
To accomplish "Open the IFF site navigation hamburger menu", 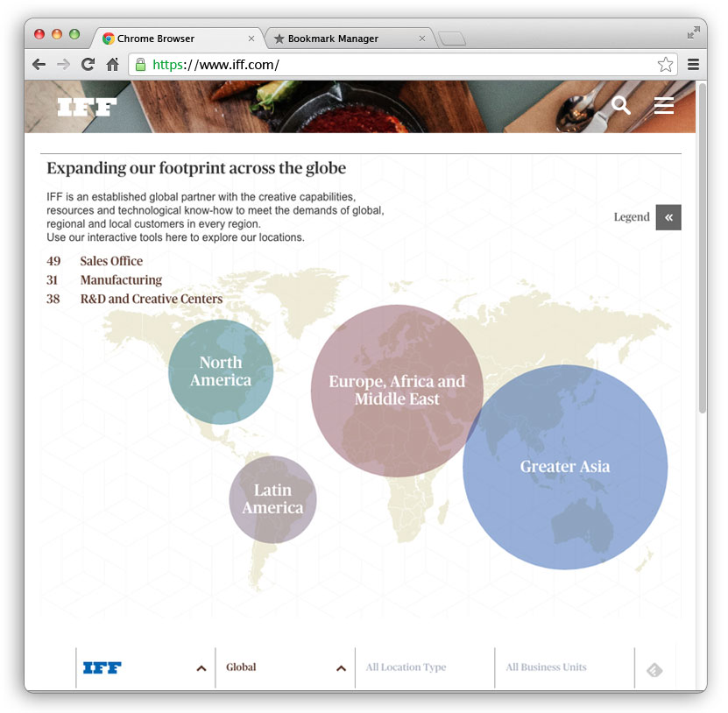I will tap(664, 106).
